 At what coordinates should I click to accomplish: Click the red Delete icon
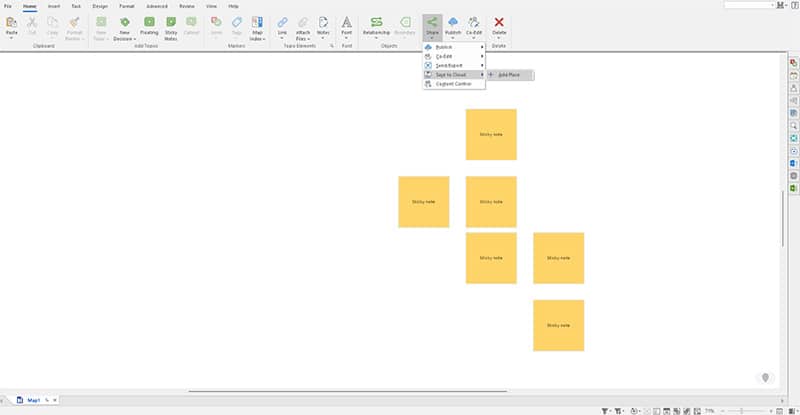point(499,22)
